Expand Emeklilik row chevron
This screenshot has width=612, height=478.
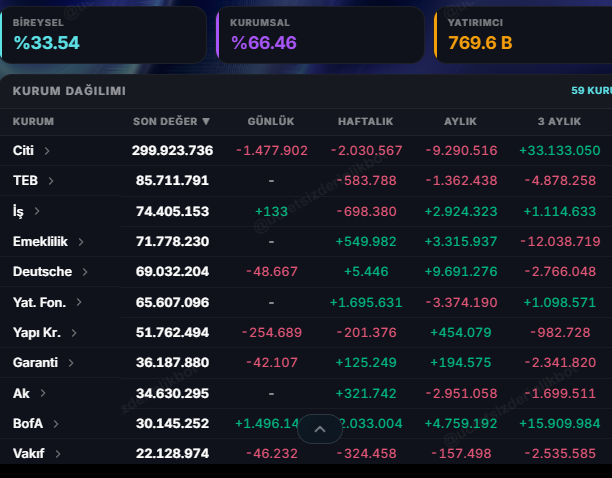81,242
